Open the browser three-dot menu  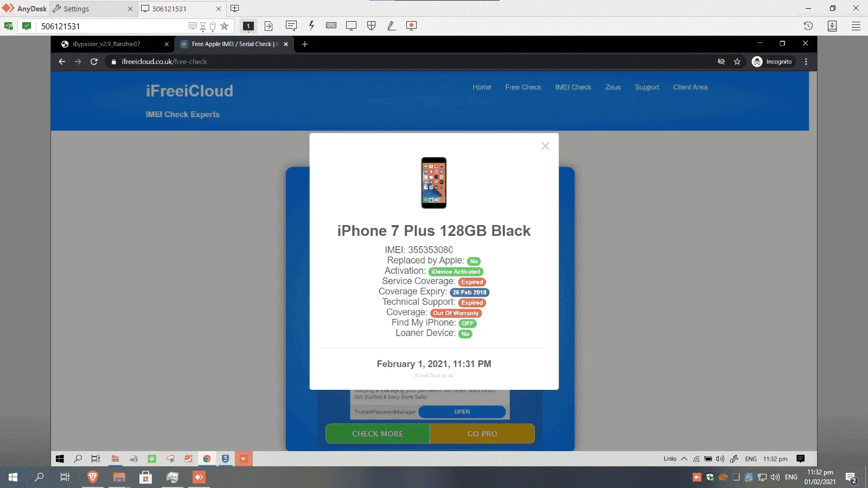(x=806, y=62)
